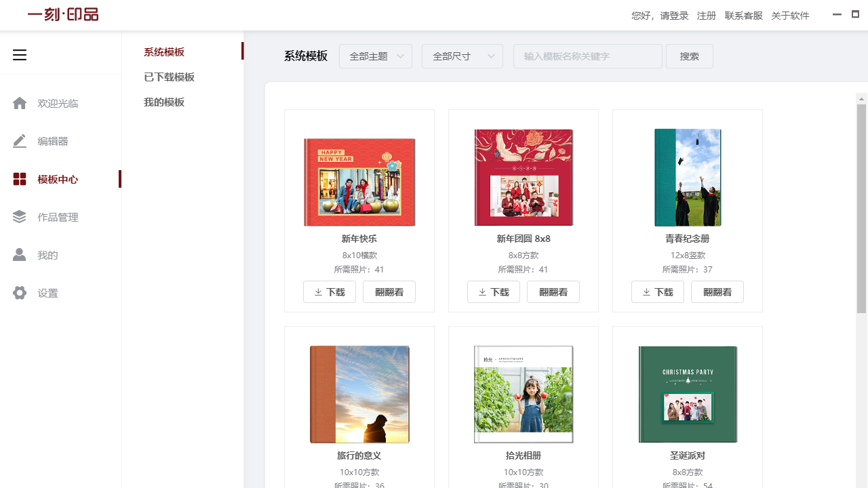Click 翻翻看 under 青春纪念册
This screenshot has width=868, height=488.
(717, 291)
